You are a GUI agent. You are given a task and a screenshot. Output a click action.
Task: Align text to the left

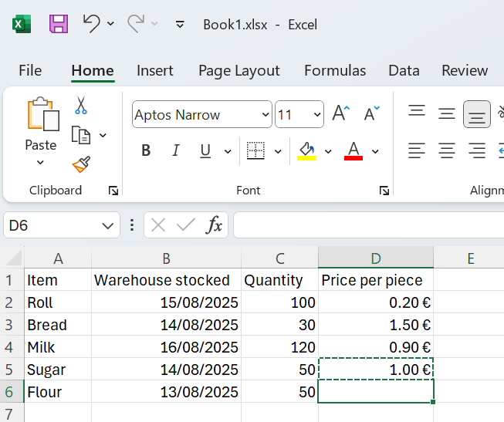(417, 150)
